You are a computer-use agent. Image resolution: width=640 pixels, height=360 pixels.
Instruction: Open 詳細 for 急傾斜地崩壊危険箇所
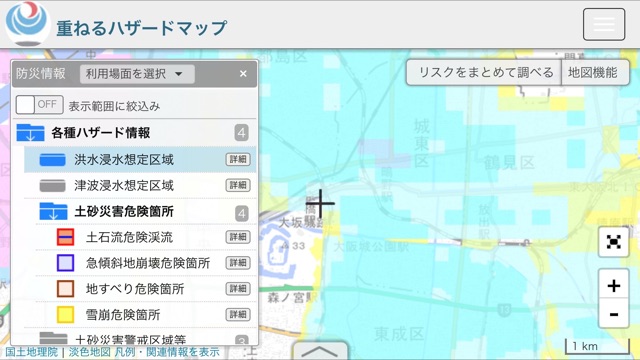(x=238, y=263)
